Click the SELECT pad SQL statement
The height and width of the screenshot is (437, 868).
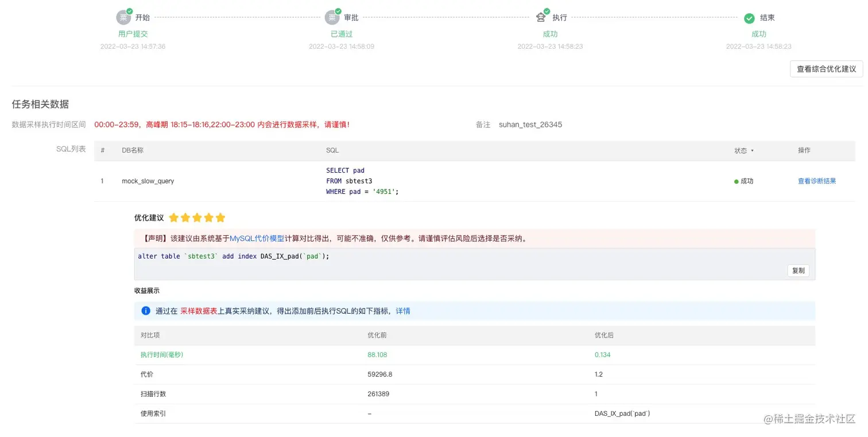coord(362,181)
